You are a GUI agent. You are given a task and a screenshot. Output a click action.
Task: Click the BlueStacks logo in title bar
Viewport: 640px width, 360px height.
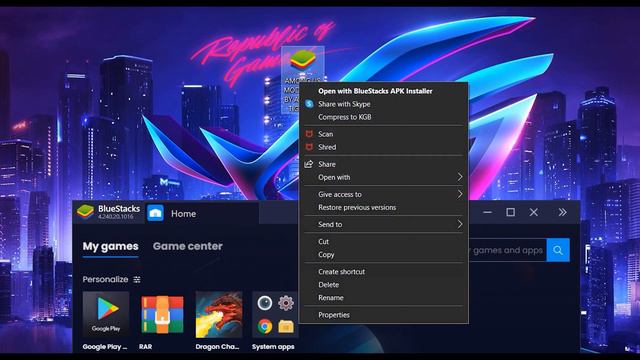click(x=85, y=212)
